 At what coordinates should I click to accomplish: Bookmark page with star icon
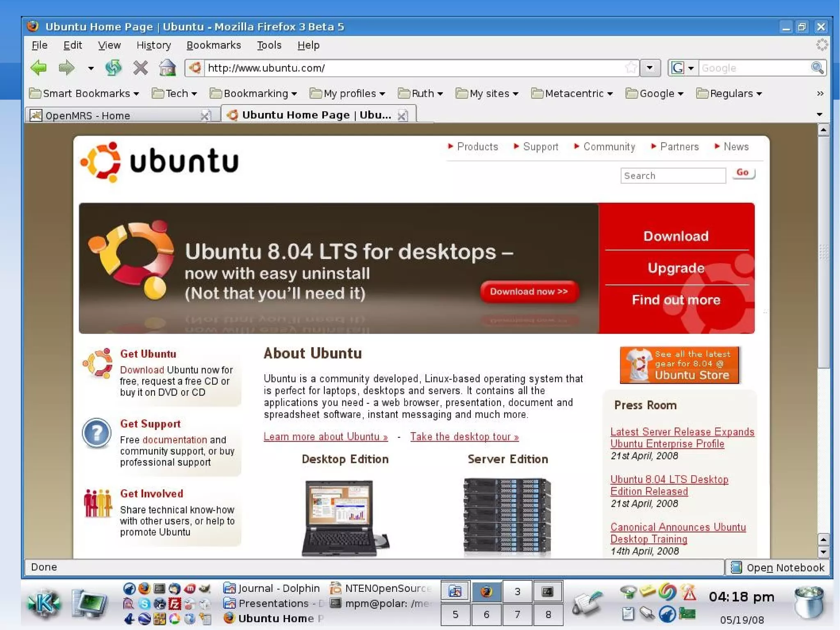[x=631, y=68]
